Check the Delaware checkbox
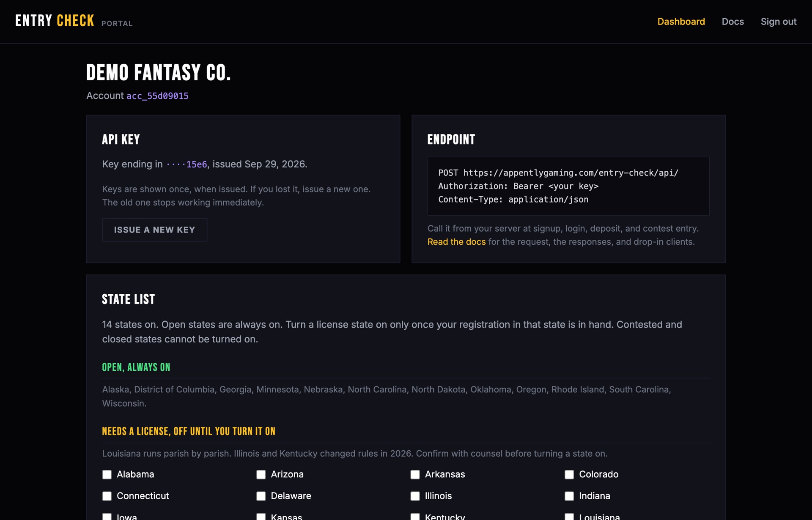Viewport: 812px width, 520px height. [x=261, y=496]
